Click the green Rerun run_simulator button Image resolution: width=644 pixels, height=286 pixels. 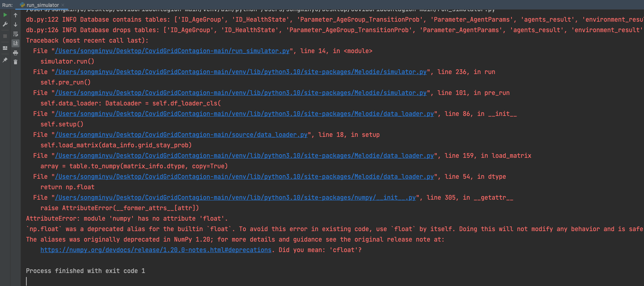click(x=5, y=15)
